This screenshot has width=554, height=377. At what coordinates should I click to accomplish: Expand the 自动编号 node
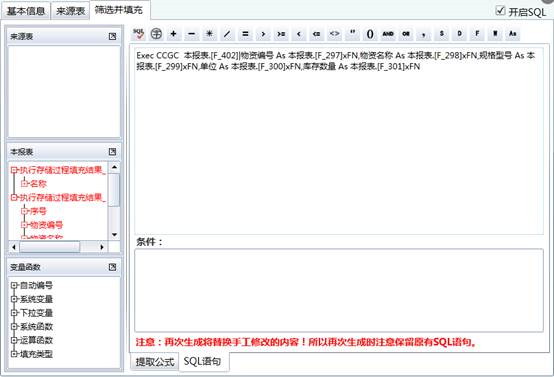click(14, 285)
